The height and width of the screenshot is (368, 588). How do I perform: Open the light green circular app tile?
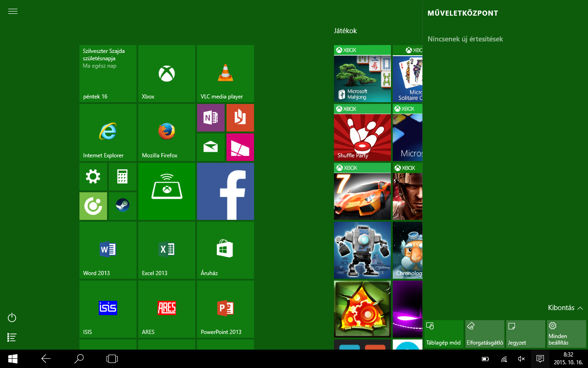(93, 206)
